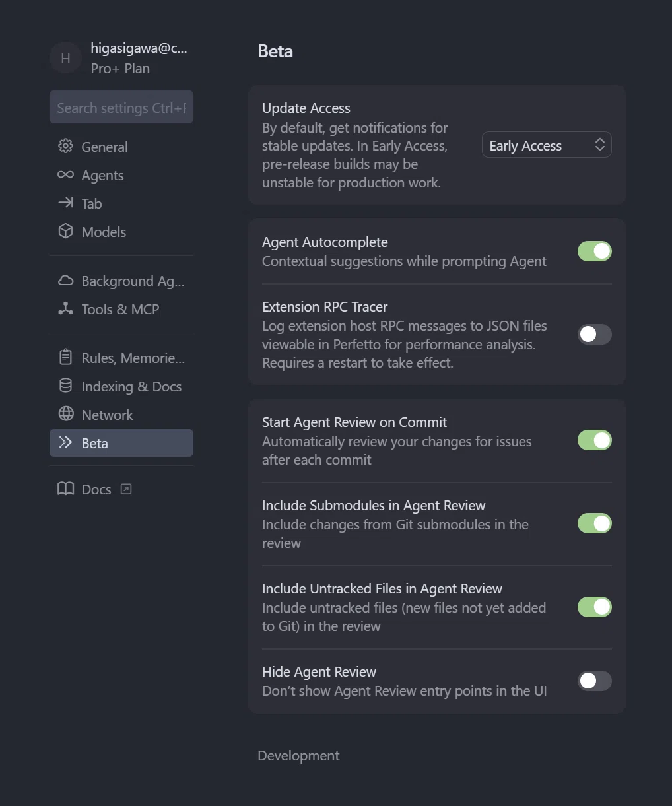Select the Rules, Memories clipboard icon
Viewport: 672px width, 806px height.
point(65,357)
